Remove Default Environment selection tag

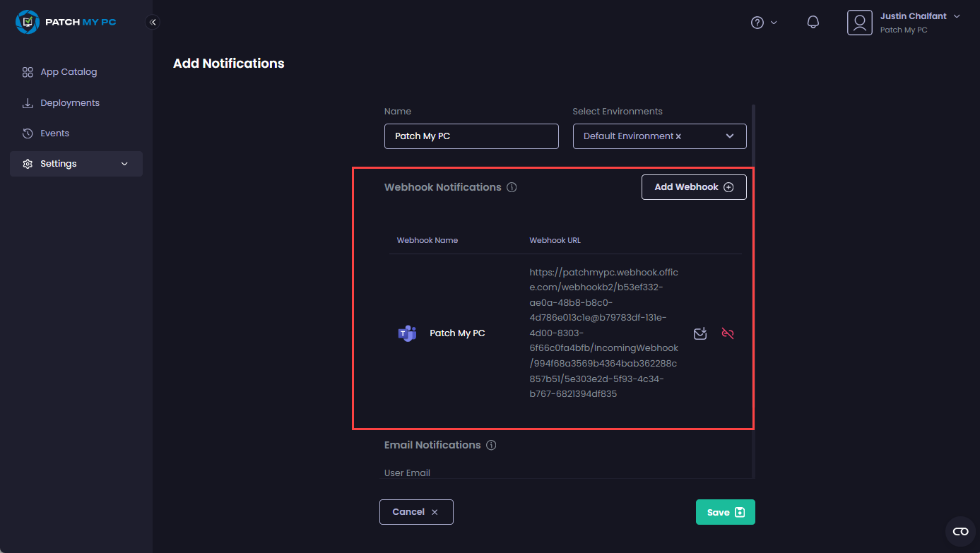click(678, 136)
